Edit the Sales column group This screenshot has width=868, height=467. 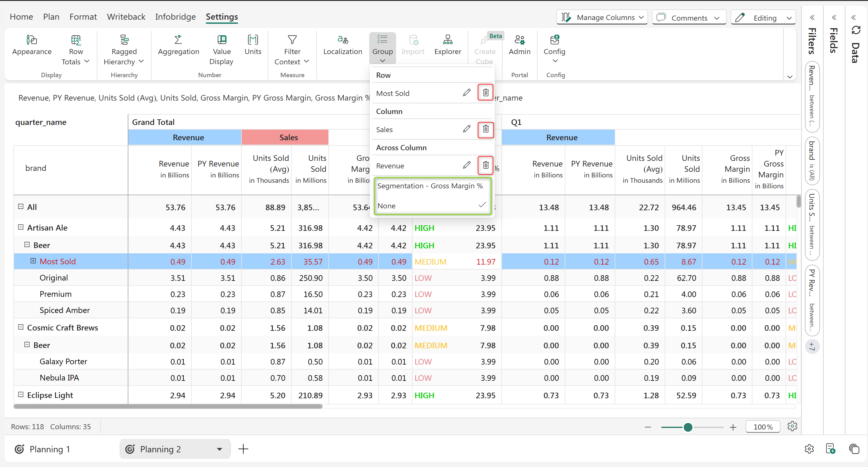click(x=466, y=129)
